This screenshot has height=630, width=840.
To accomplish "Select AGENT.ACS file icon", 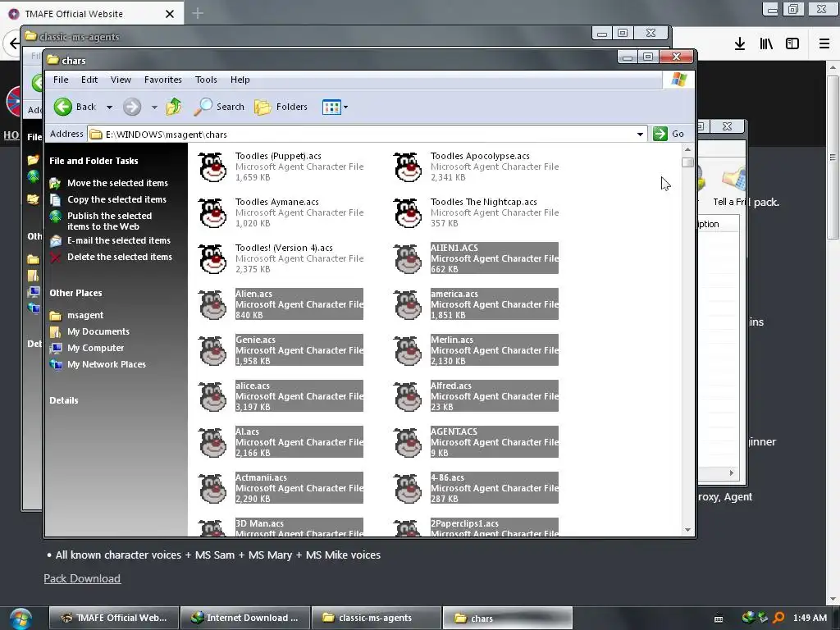I will click(x=408, y=443).
